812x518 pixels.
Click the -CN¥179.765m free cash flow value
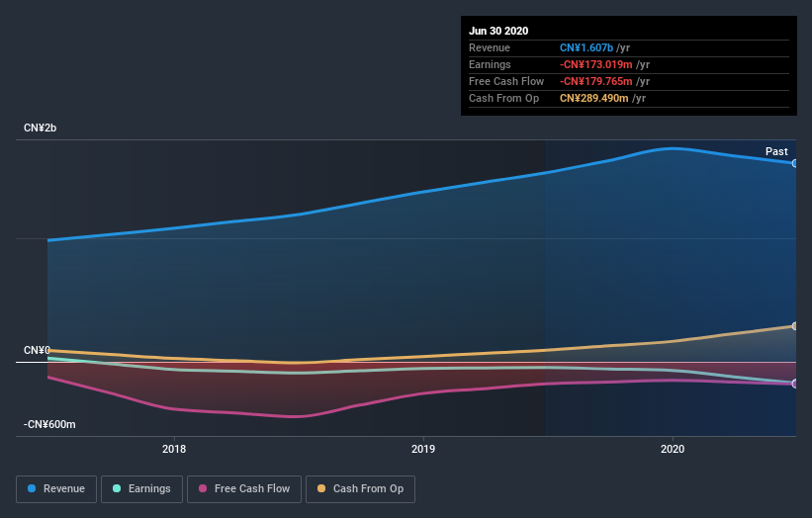[x=595, y=81]
